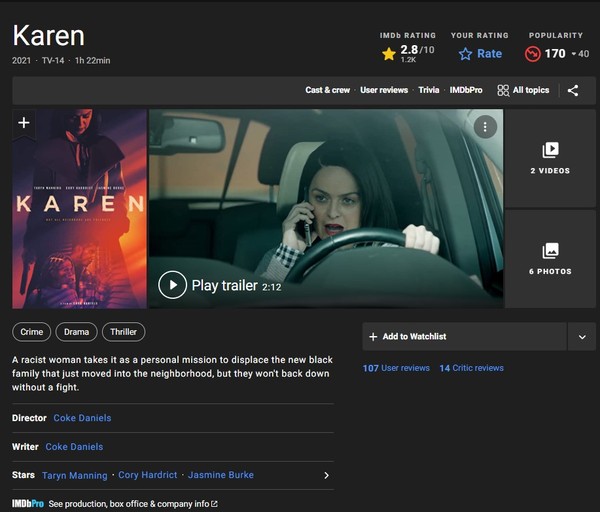Open See production, box office & company info
Image resolution: width=600 pixels, height=512 pixels.
pos(129,504)
